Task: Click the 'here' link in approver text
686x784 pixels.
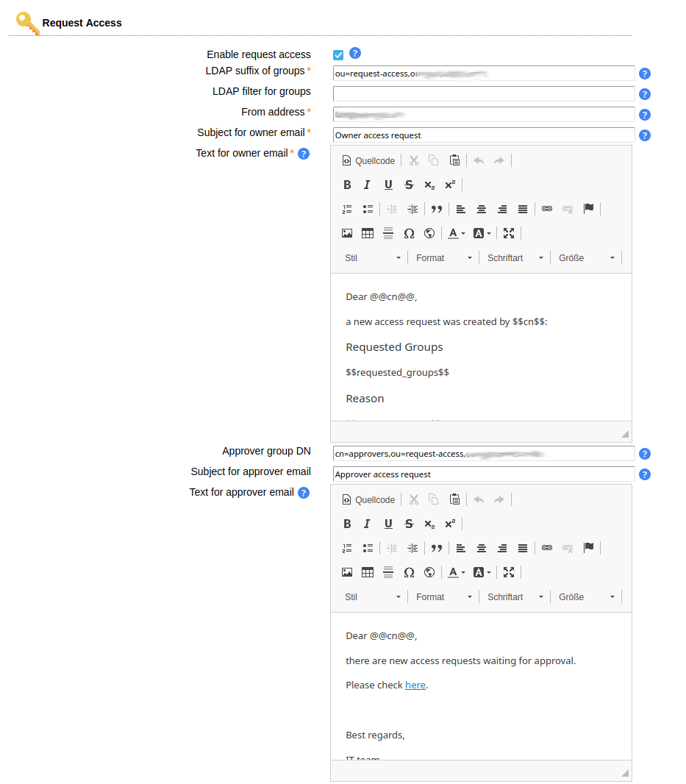Action: click(x=415, y=685)
